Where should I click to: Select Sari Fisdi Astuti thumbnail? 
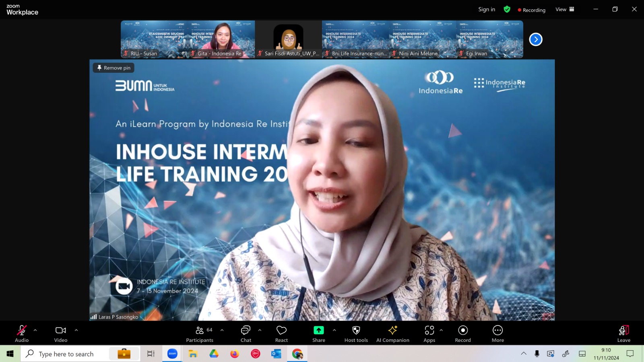[x=288, y=39]
